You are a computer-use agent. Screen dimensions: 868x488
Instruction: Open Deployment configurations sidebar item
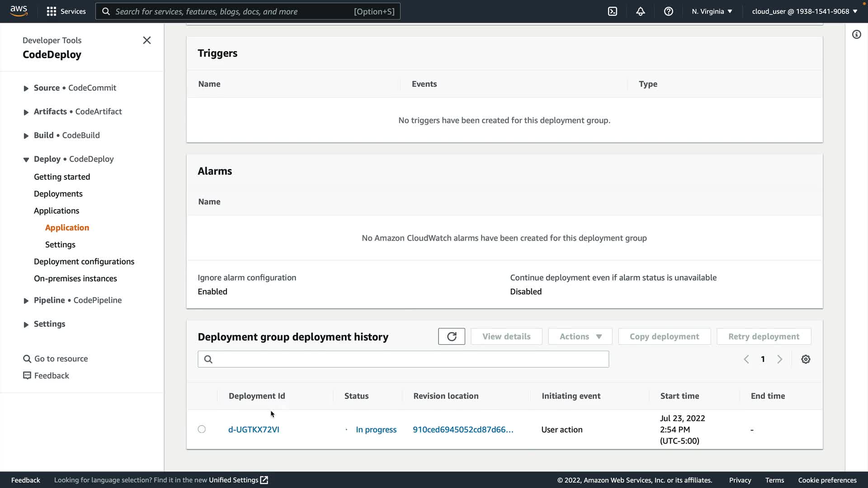click(84, 262)
